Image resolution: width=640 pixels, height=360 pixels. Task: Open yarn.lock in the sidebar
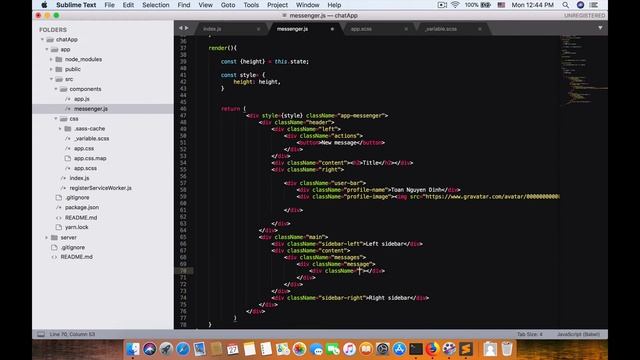(76, 227)
